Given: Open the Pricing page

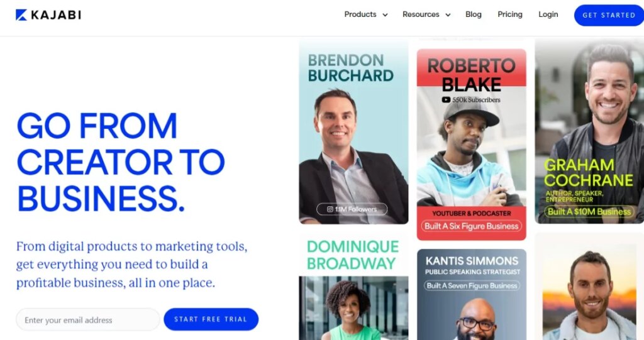Looking at the screenshot, I should (x=510, y=14).
